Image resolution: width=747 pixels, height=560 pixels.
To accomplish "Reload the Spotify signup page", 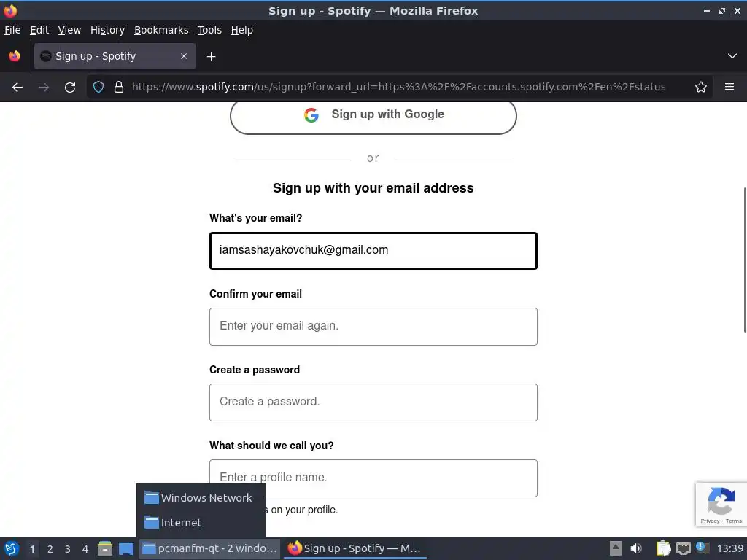I will 70,87.
